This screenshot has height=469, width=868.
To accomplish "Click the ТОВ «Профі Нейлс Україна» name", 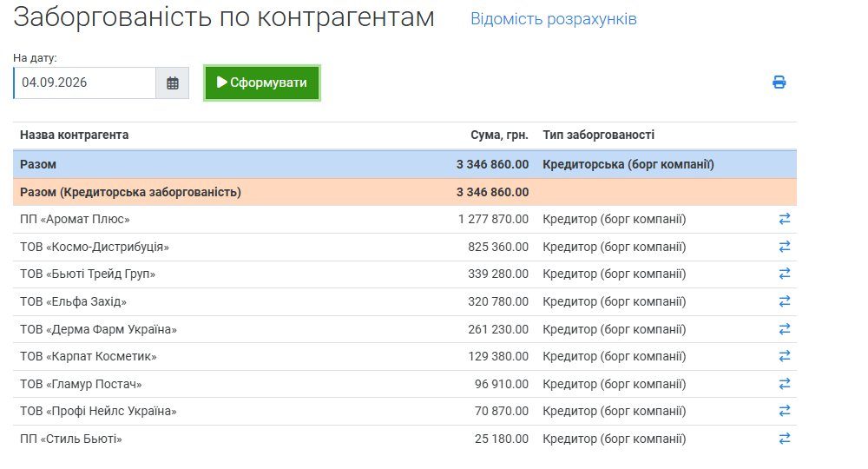I will coord(99,412).
